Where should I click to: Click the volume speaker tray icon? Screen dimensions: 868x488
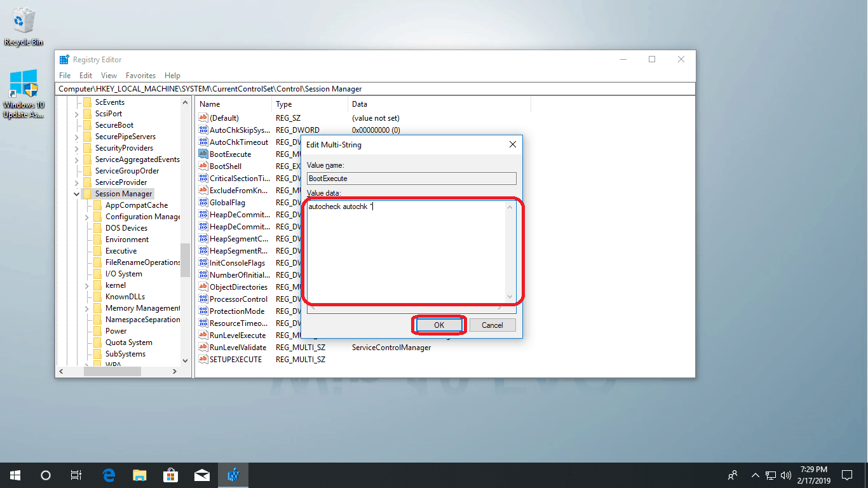[785, 475]
